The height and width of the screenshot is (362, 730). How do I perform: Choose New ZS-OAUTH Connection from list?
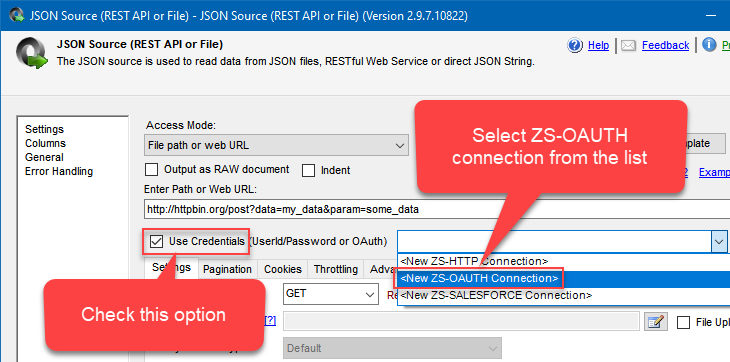pos(479,278)
